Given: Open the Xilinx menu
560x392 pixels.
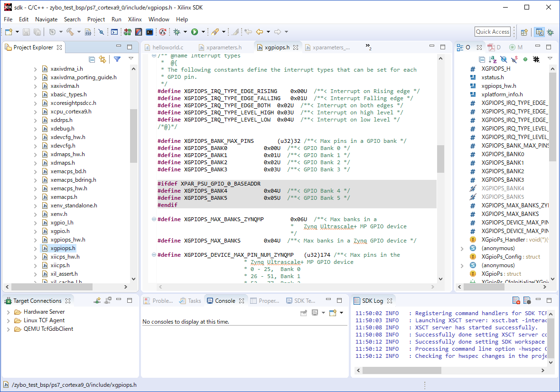Looking at the screenshot, I should (x=134, y=19).
